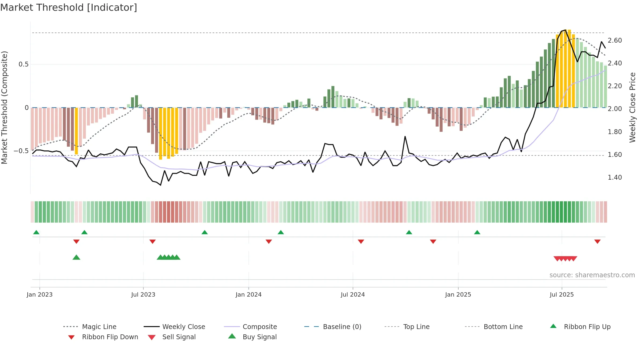Click the darkest green ribbon segment near Jul 2025
The width and height of the screenshot is (644, 362).
(561, 212)
